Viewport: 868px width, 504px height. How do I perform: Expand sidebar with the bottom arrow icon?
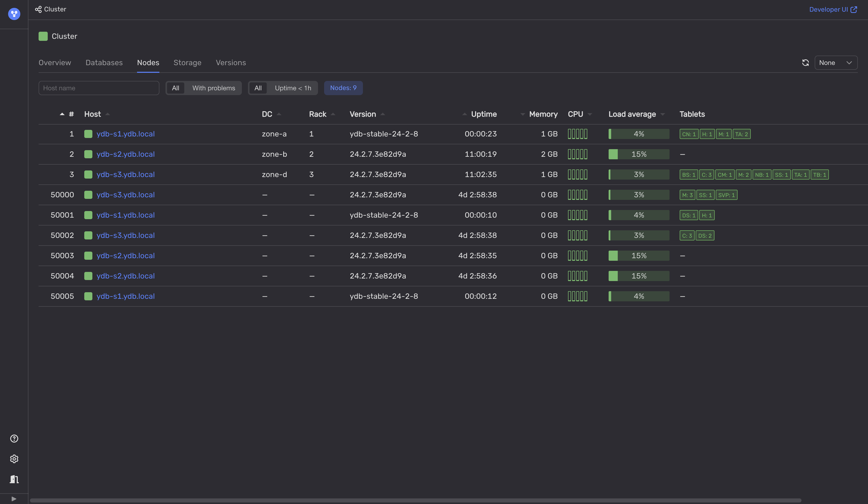click(x=14, y=499)
